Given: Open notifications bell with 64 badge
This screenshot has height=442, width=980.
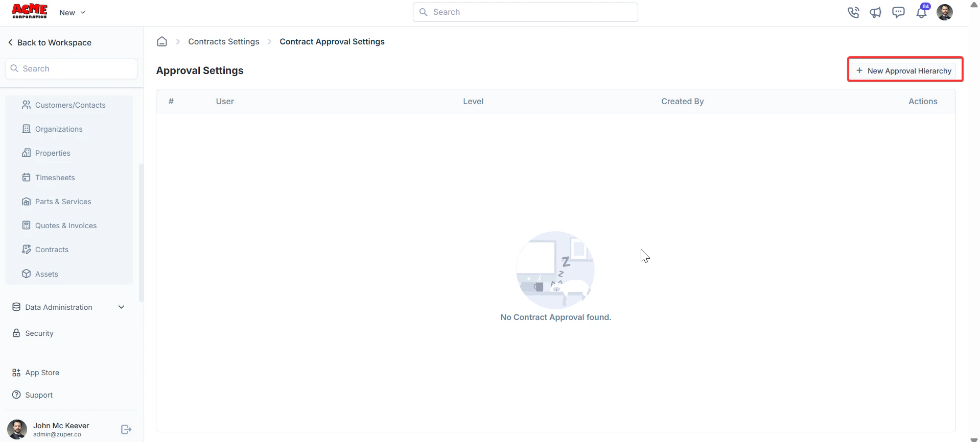Looking at the screenshot, I should point(922,11).
